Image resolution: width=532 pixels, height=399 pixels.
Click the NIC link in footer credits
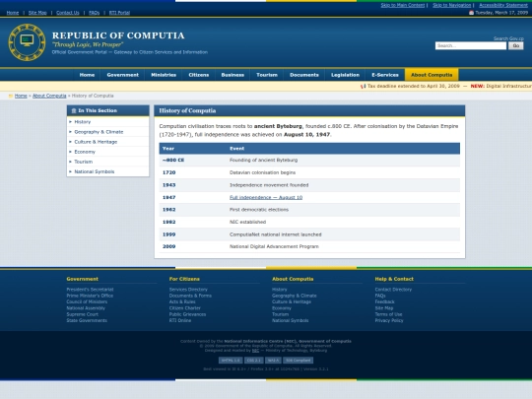click(x=255, y=351)
